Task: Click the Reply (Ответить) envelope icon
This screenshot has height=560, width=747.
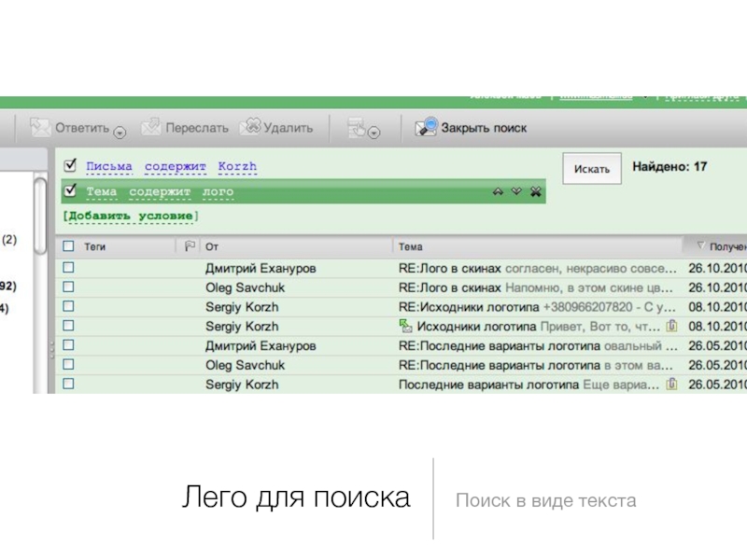Action: click(39, 127)
